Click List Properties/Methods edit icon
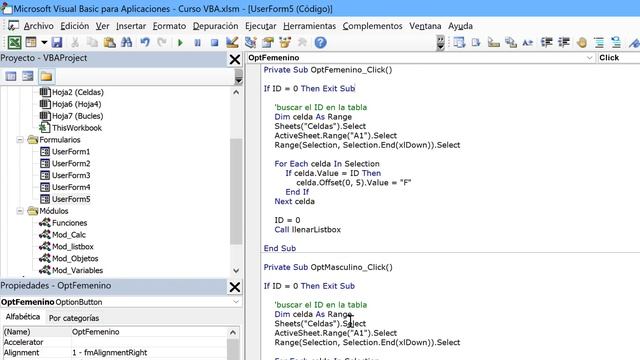This screenshot has width=640, height=360. point(459,42)
